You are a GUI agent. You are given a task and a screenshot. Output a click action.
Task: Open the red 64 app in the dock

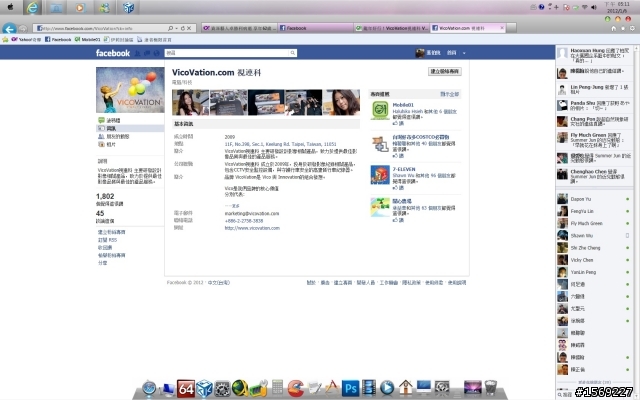[185, 388]
